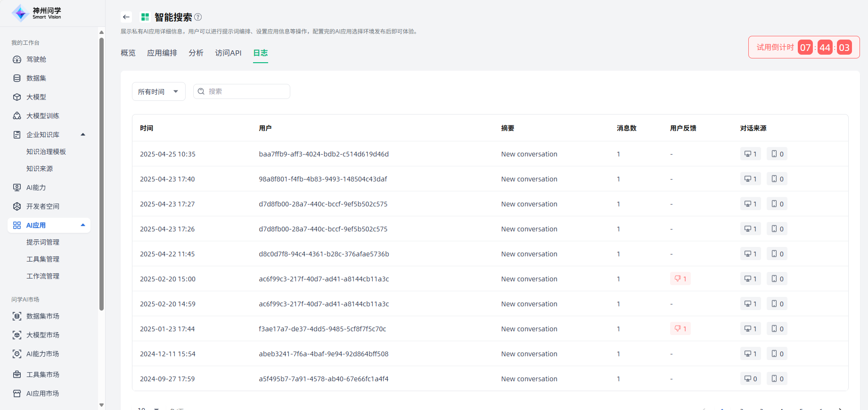Click the sidebar scrollbar up arrow
This screenshot has height=410, width=868.
[x=101, y=32]
